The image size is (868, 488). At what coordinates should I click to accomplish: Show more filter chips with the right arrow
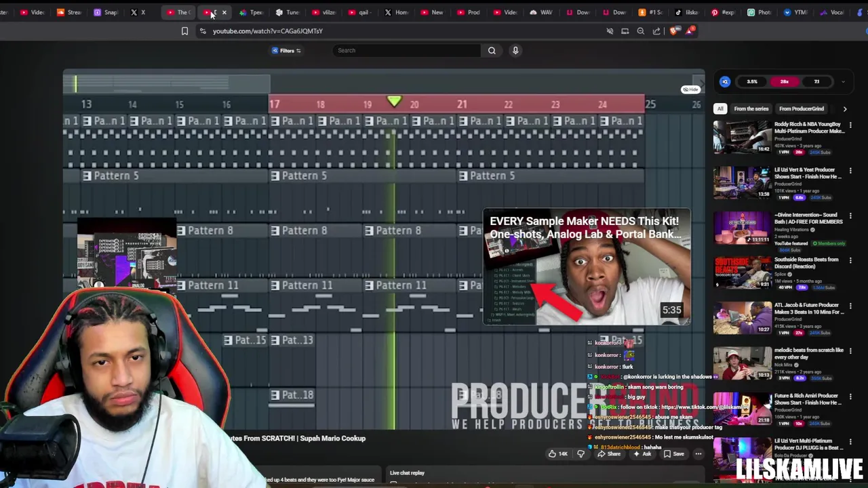845,108
